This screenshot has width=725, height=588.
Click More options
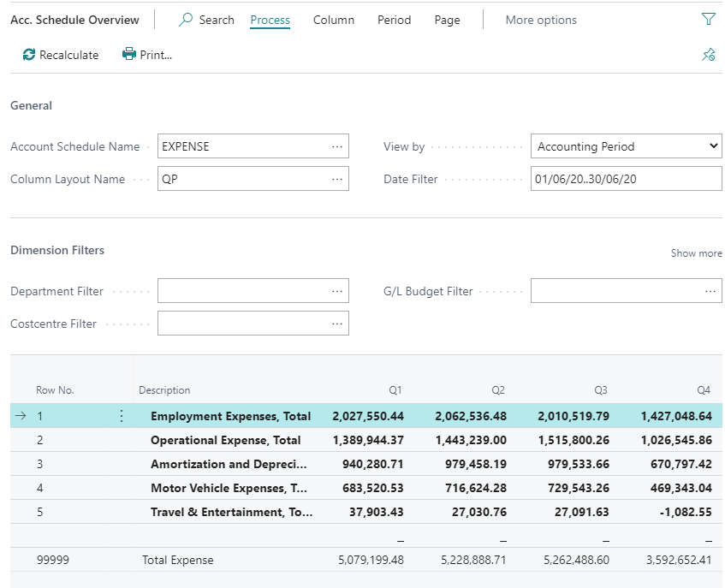coord(541,20)
